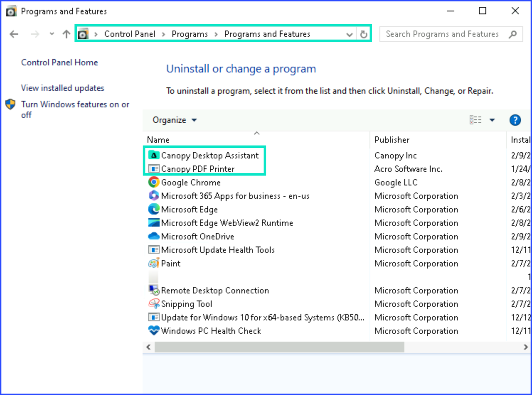Screen dimensions: 532x395
Task: Open recent locations dropdown arrow
Action: tap(52, 34)
